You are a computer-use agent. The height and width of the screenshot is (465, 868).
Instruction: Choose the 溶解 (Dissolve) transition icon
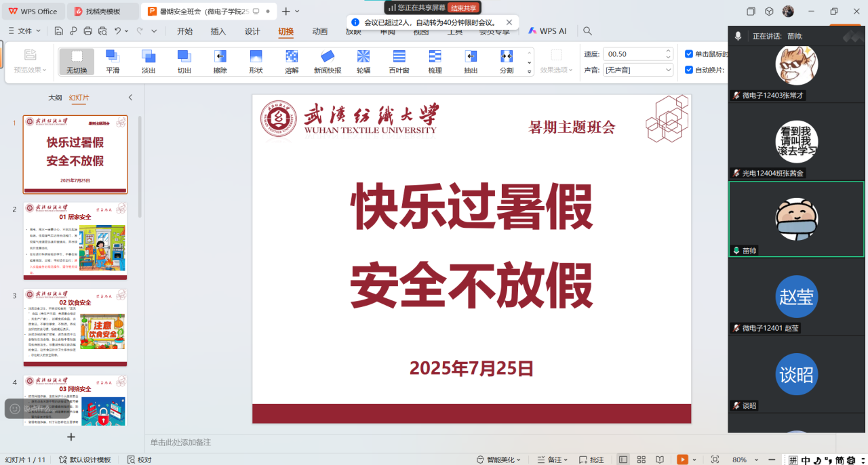(292, 62)
